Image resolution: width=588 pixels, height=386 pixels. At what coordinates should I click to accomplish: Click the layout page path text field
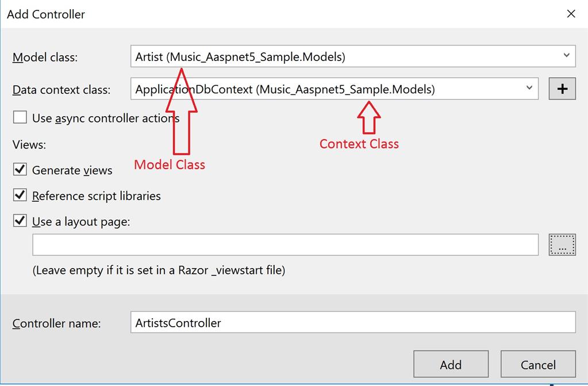[x=285, y=244]
